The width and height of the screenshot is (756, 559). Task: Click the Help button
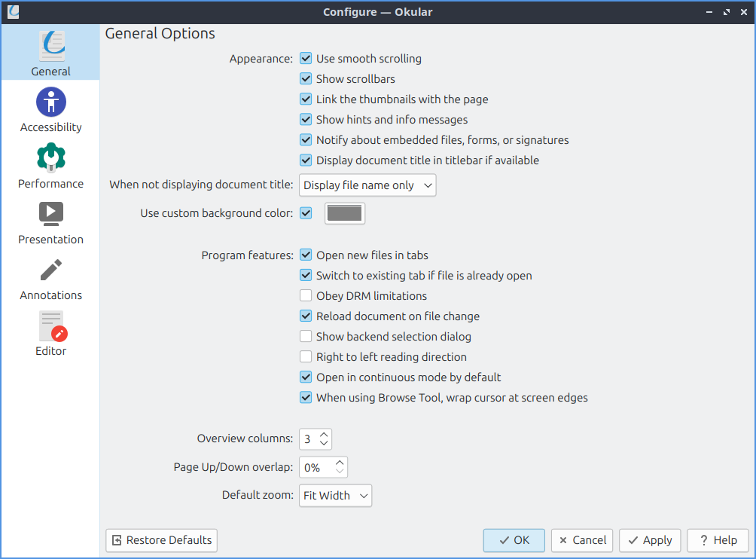718,540
